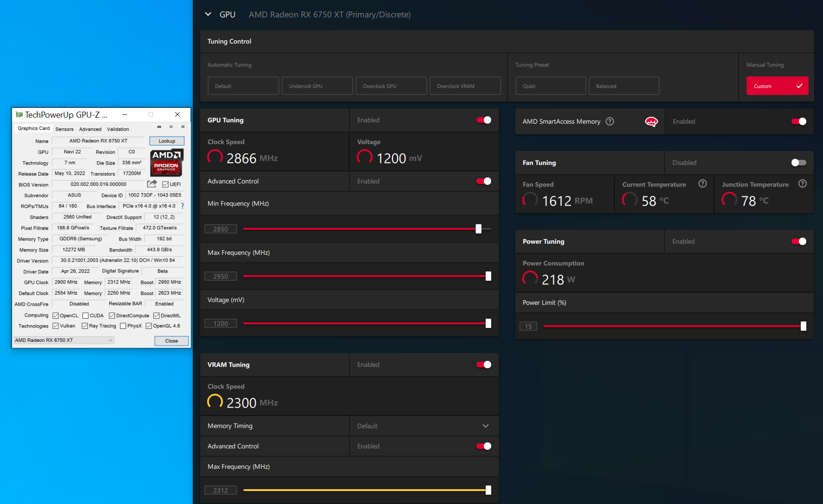Viewport: 823px width, 504px height.
Task: Click the Voltage (mV) slider handle
Action: (x=488, y=323)
